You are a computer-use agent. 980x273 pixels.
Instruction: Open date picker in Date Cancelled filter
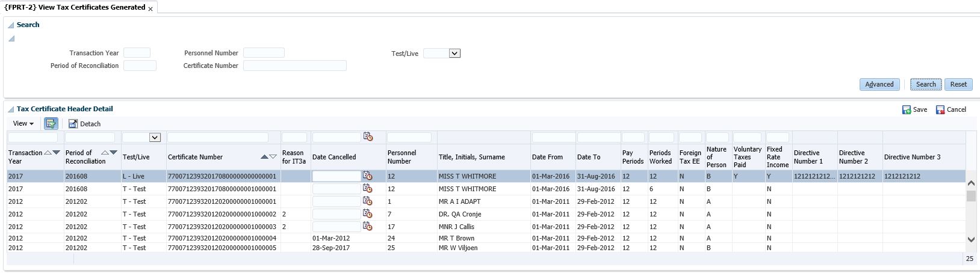click(368, 137)
